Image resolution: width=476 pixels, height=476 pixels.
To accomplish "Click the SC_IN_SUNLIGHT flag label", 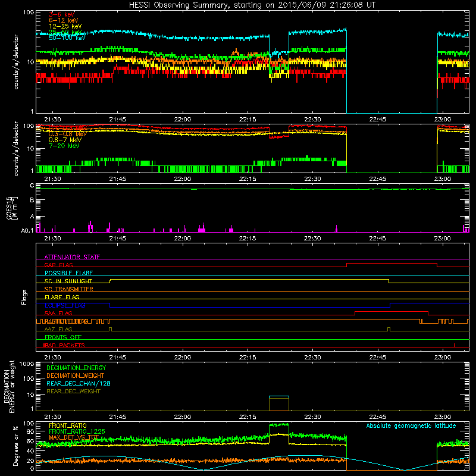I will click(68, 281).
